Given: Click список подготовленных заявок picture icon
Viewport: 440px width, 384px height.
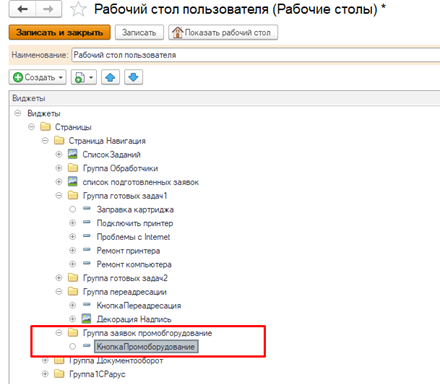Looking at the screenshot, I should pyautogui.click(x=73, y=181).
